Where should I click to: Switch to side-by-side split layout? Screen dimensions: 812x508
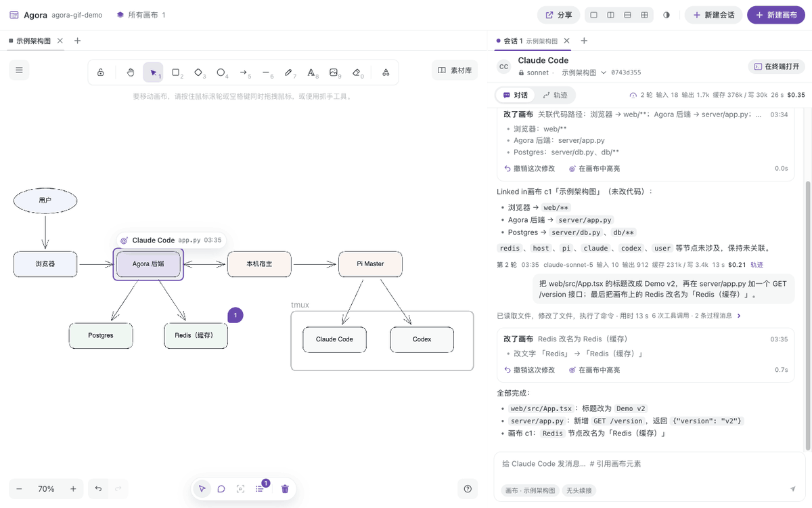coord(611,15)
